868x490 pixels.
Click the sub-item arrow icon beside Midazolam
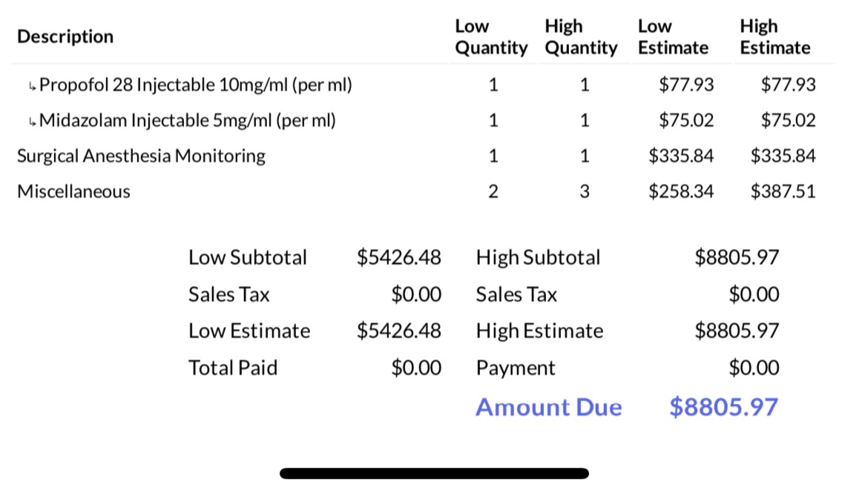click(x=31, y=122)
